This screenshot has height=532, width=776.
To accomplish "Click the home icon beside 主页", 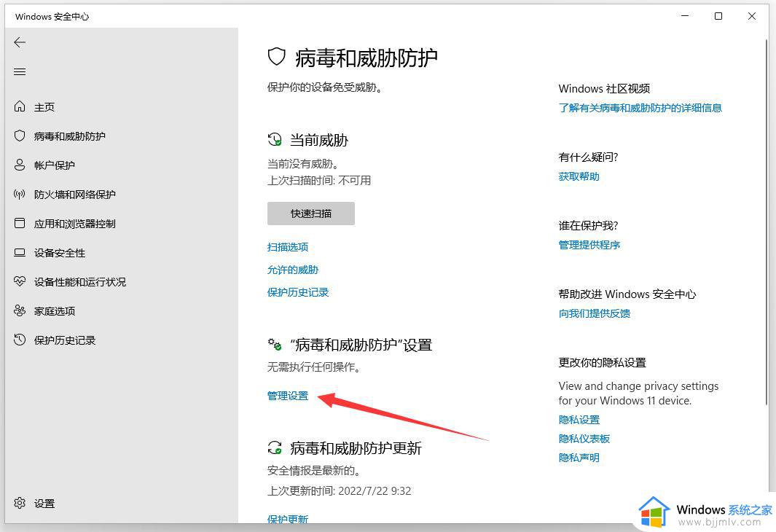I will click(x=20, y=106).
